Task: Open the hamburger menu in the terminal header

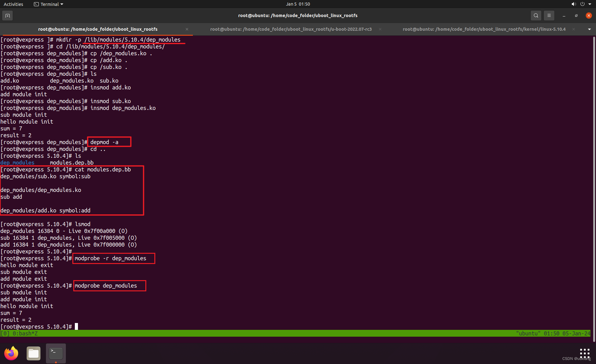Action: [549, 16]
